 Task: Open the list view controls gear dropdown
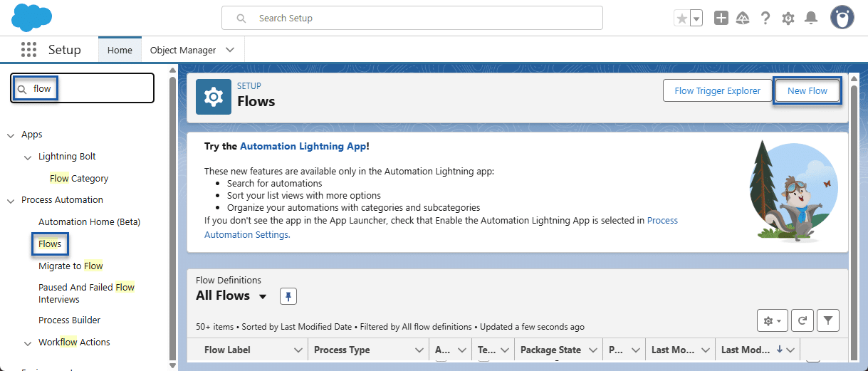pyautogui.click(x=772, y=321)
